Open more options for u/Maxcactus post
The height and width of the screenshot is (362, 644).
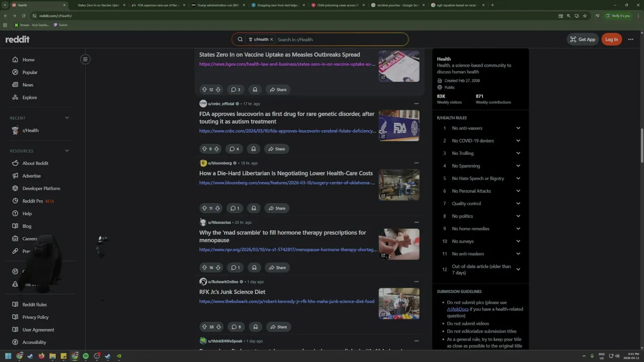coord(416,222)
